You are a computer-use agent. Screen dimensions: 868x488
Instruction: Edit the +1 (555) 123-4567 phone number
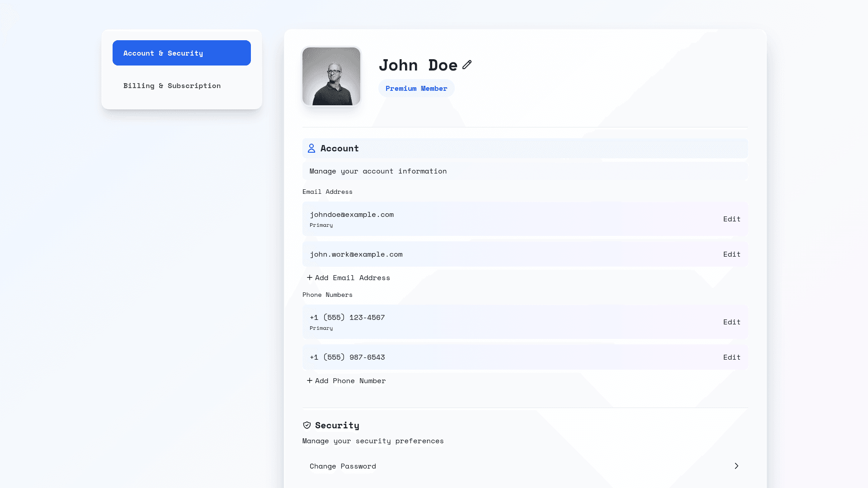(x=731, y=322)
